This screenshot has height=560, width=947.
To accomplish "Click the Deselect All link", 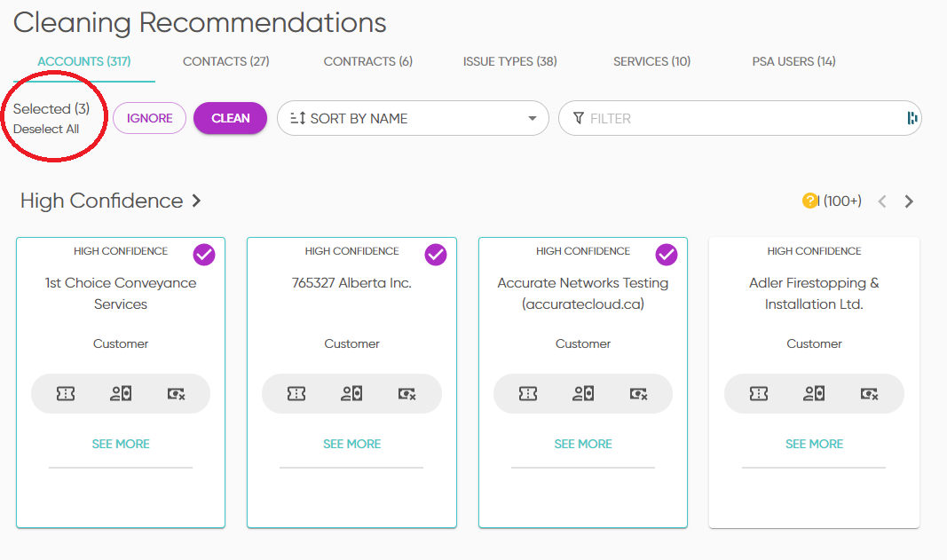I will tap(46, 129).
